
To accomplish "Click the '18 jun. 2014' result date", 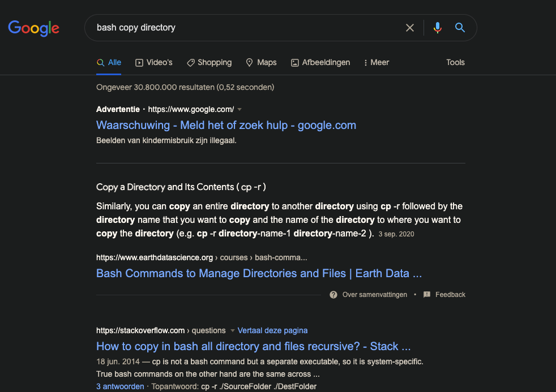I will 118,361.
